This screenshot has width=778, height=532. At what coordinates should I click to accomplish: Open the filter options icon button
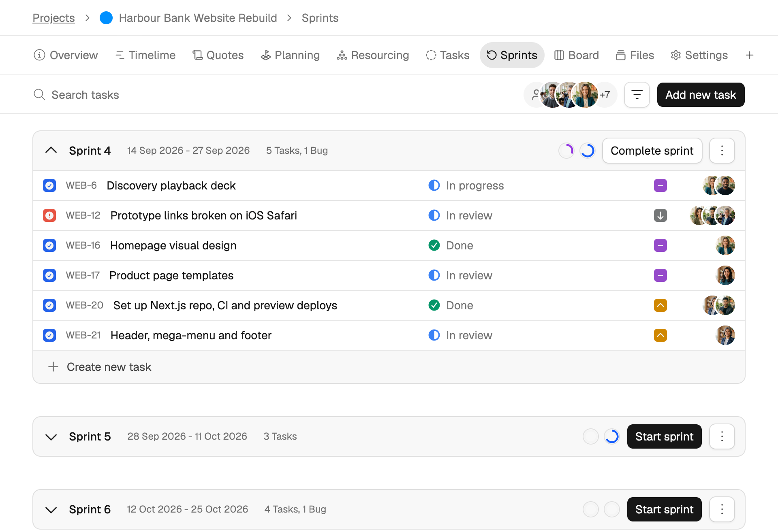(637, 95)
